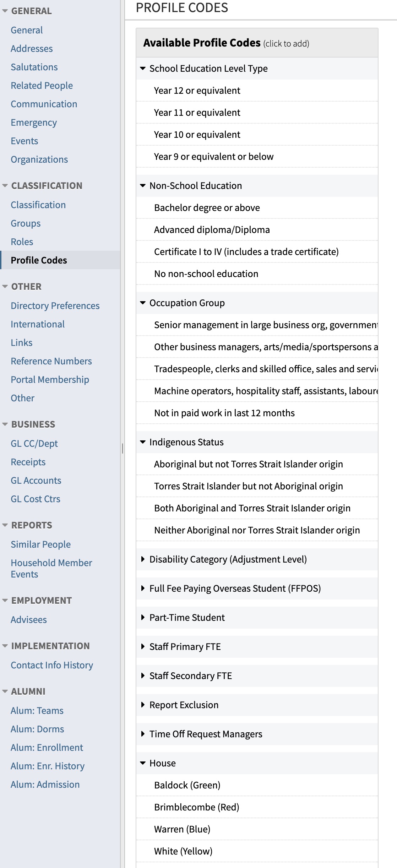Add Bachelor degree or above code
397x868 pixels.
click(207, 208)
